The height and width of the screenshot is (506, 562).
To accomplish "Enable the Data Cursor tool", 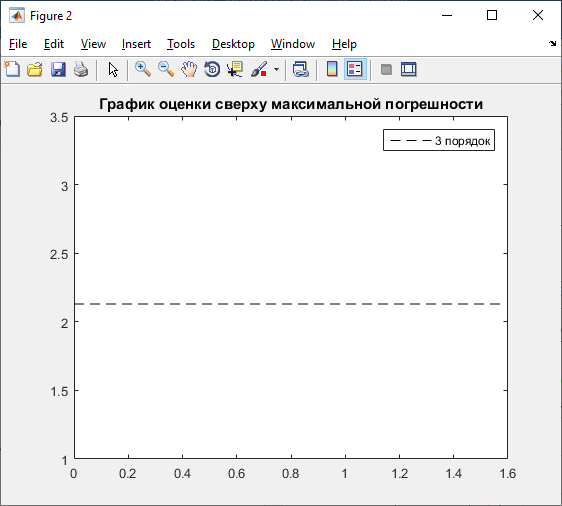I will click(235, 69).
